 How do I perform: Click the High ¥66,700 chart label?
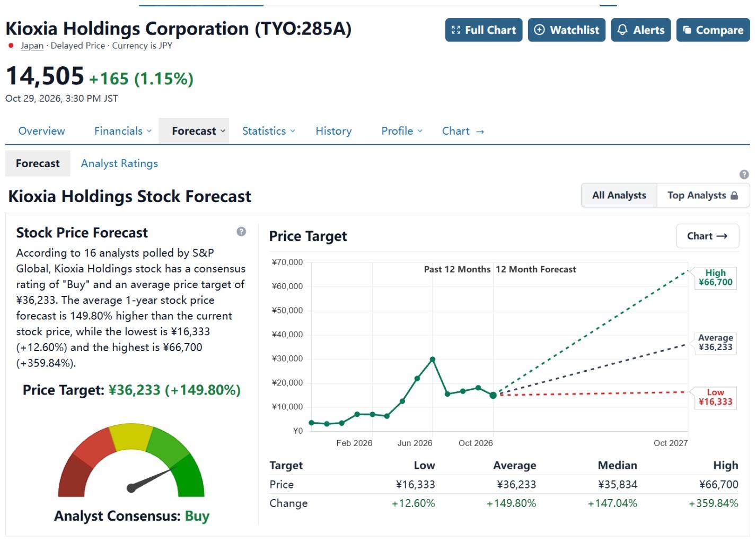(x=715, y=277)
